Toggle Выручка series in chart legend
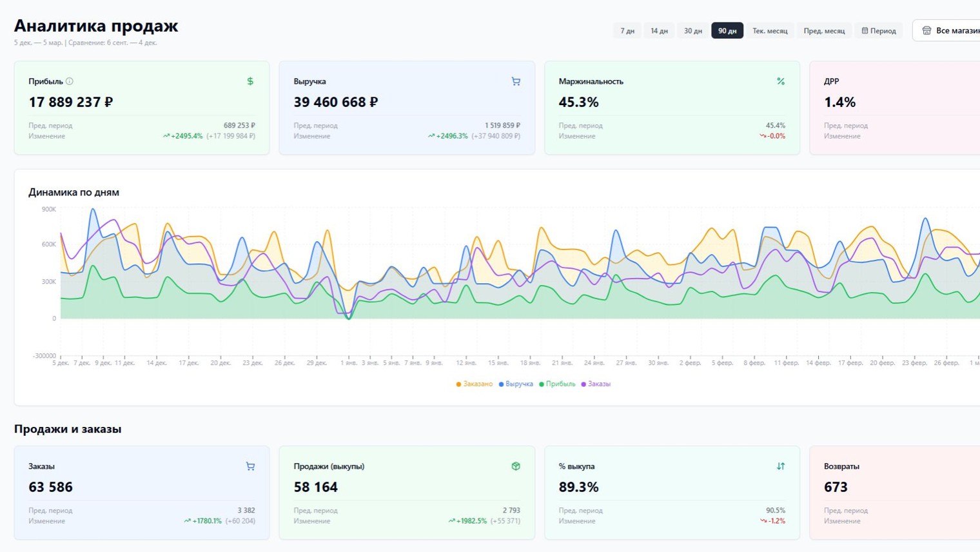This screenshot has height=552, width=980. (516, 384)
